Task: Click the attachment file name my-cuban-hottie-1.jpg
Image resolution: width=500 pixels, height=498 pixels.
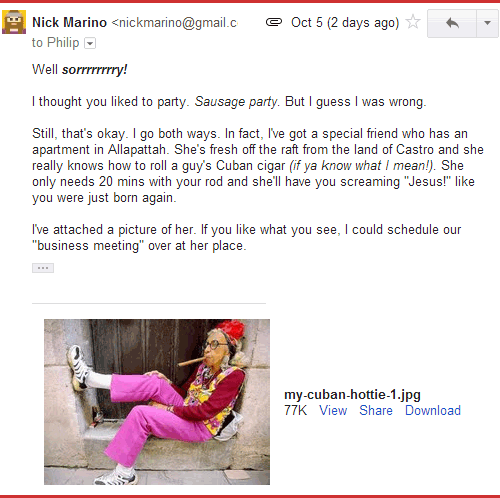Action: 352,394
